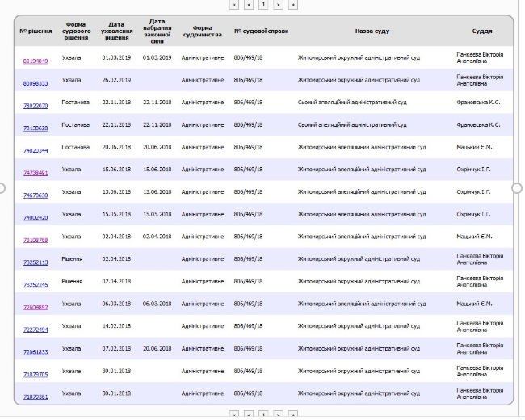Select page 1 in top pagination
The width and height of the screenshot is (525, 420).
coord(263,4)
